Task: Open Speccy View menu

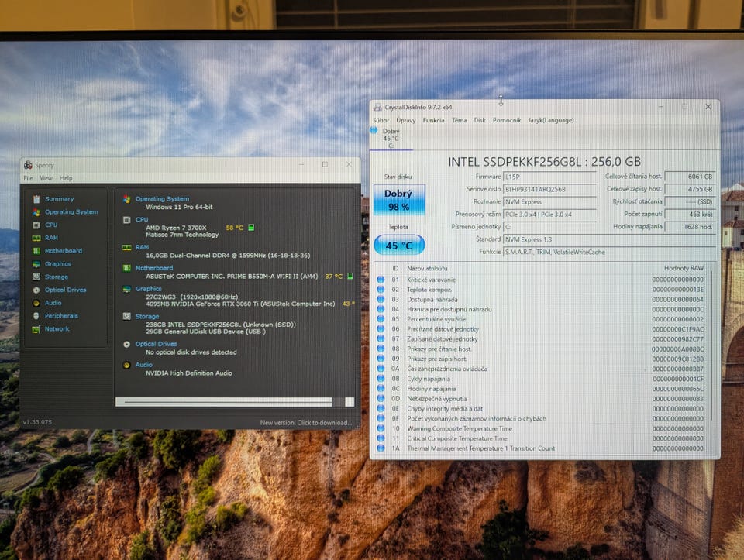Action: 46,178
